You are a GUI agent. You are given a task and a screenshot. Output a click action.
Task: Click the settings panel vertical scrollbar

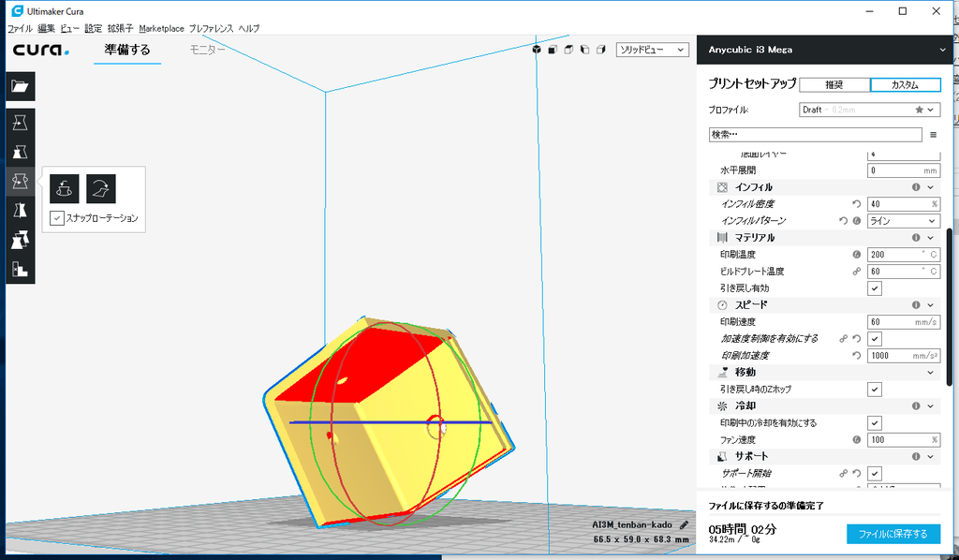point(950,306)
